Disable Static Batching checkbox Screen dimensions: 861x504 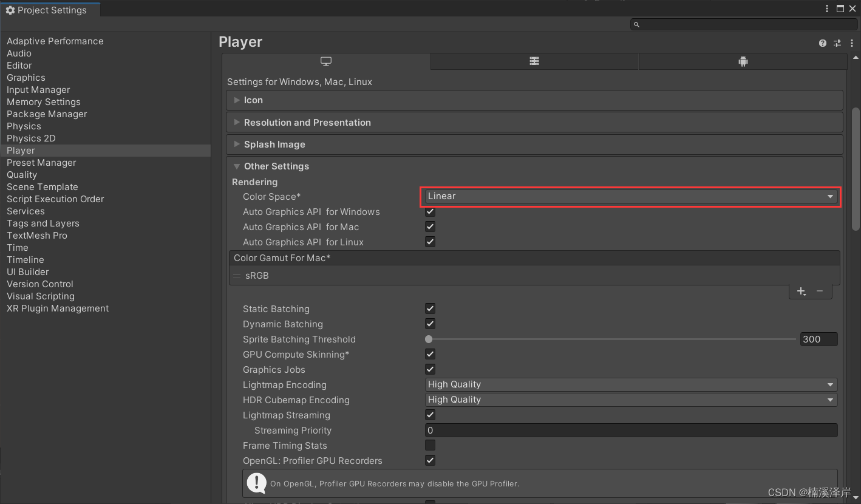pos(430,308)
